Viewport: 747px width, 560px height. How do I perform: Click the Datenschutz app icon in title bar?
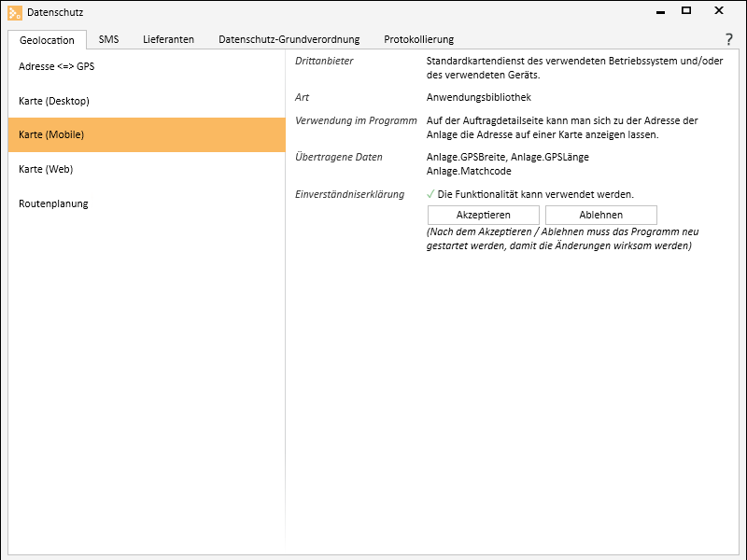click(x=15, y=13)
